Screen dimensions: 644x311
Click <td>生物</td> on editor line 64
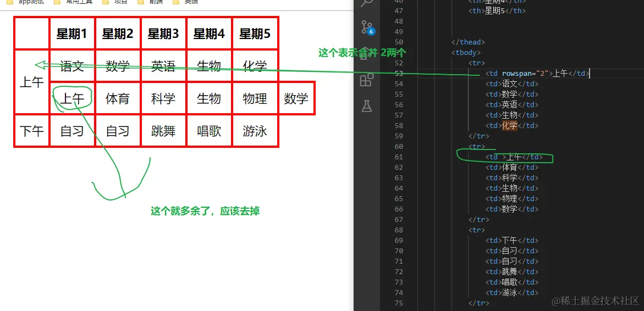point(512,188)
